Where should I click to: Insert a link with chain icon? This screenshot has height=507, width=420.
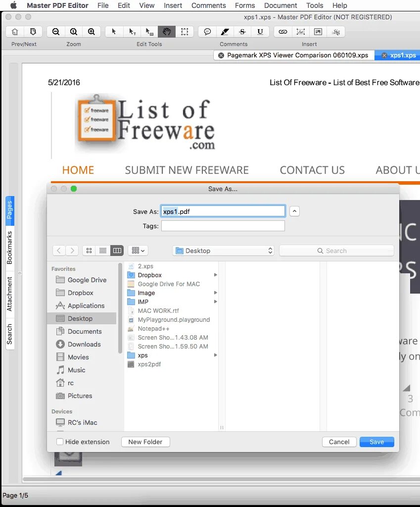point(282,32)
